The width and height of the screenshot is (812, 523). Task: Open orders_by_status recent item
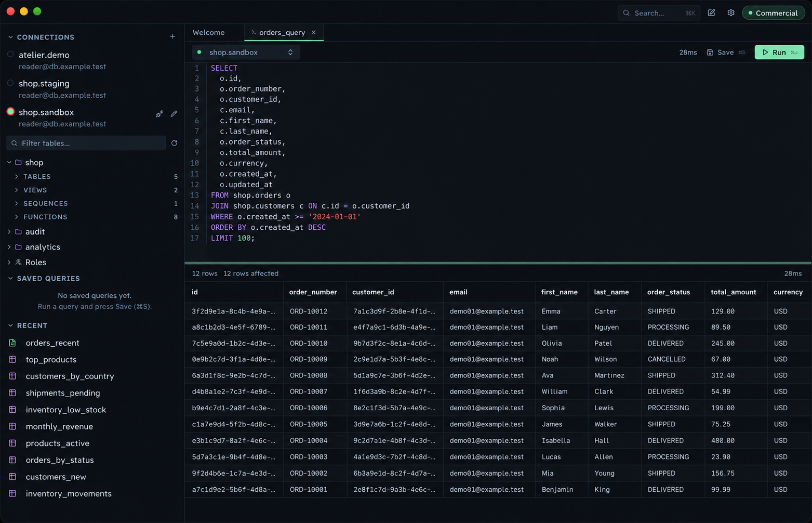[60, 460]
